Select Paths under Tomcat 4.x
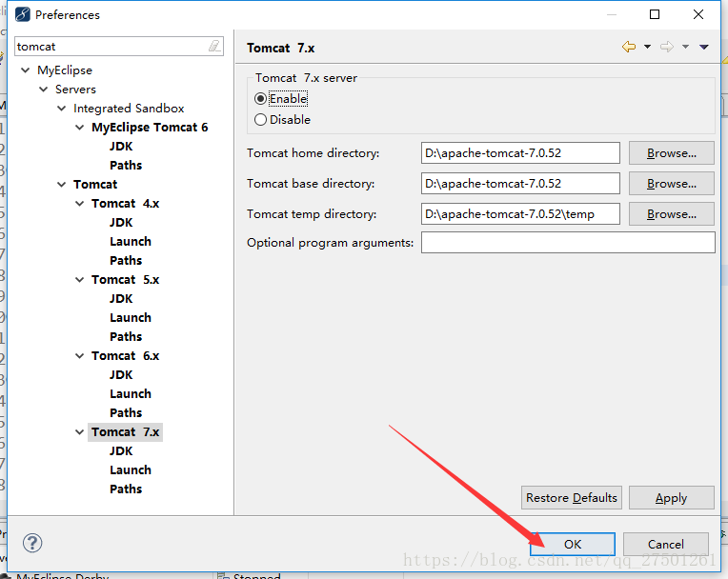Viewport: 728px width, 579px height. click(126, 260)
